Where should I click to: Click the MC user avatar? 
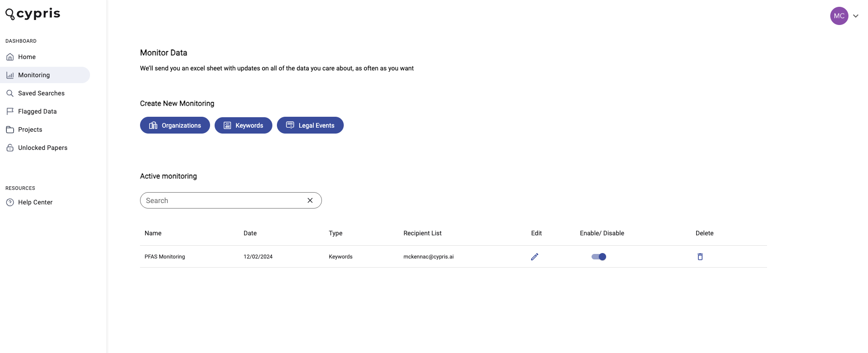[x=839, y=16]
